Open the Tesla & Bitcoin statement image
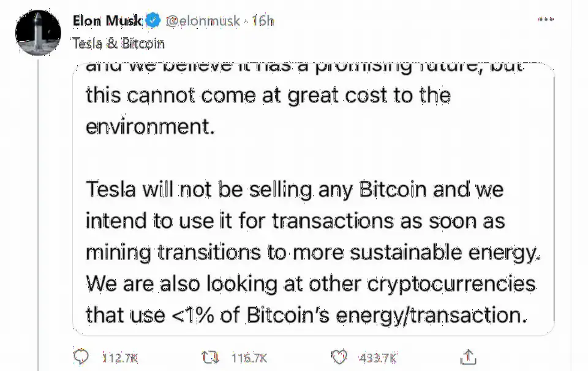The width and height of the screenshot is (588, 371). [313, 199]
